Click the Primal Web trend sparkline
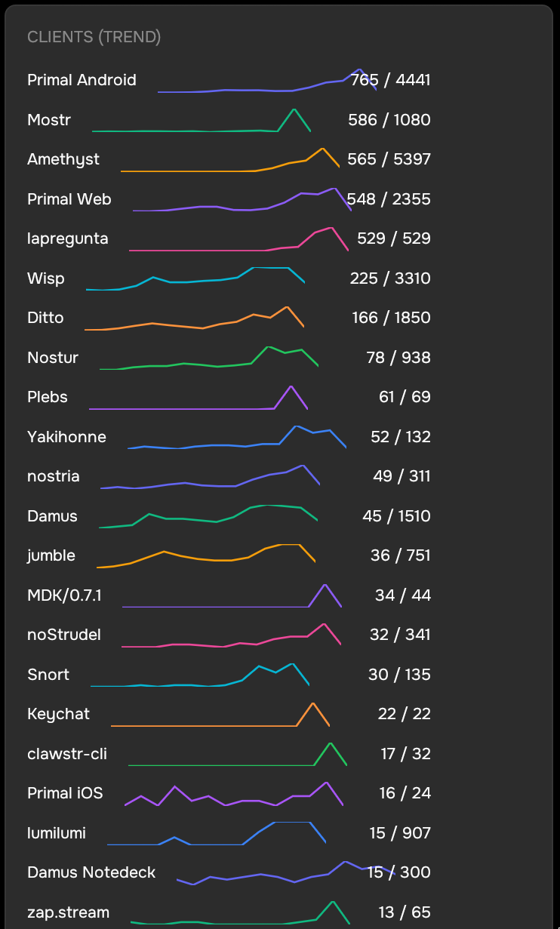 [x=242, y=200]
